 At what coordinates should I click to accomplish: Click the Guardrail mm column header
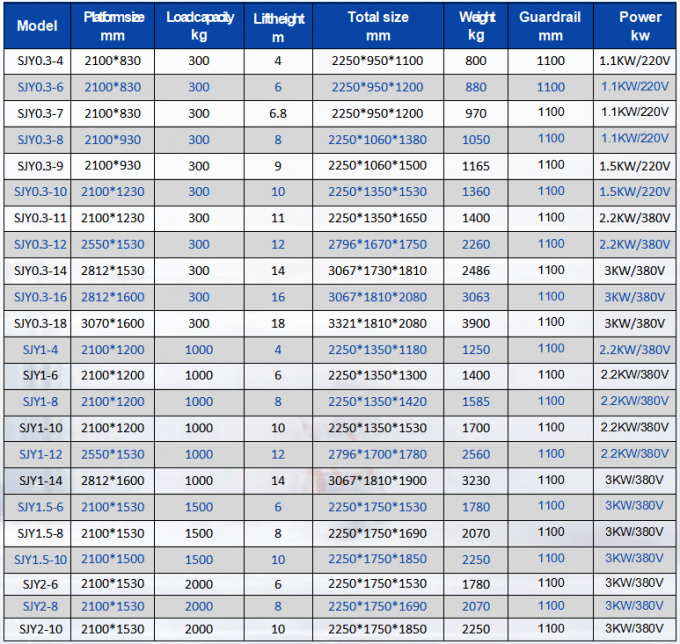coord(550,26)
